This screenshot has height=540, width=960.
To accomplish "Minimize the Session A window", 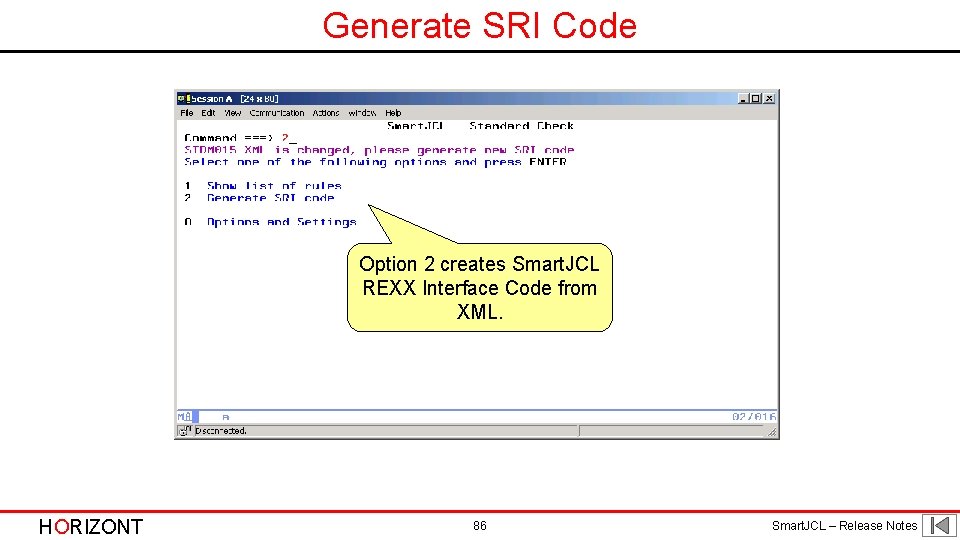I will (743, 99).
